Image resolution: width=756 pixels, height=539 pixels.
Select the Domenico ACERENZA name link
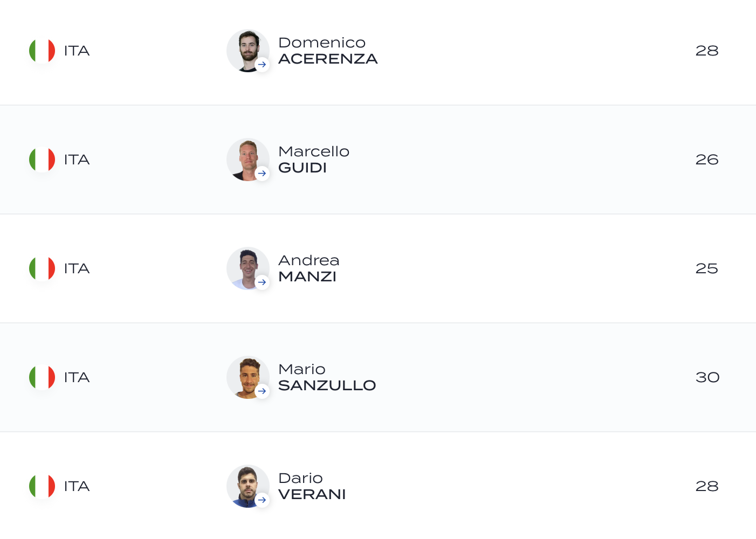pyautogui.click(x=328, y=51)
